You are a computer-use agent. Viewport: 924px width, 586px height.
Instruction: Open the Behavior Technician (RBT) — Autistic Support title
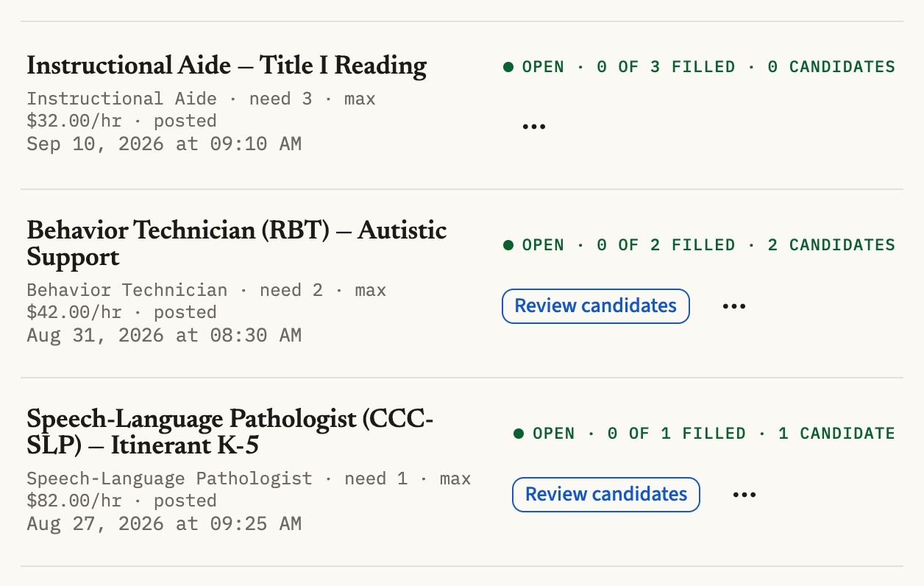click(x=237, y=244)
